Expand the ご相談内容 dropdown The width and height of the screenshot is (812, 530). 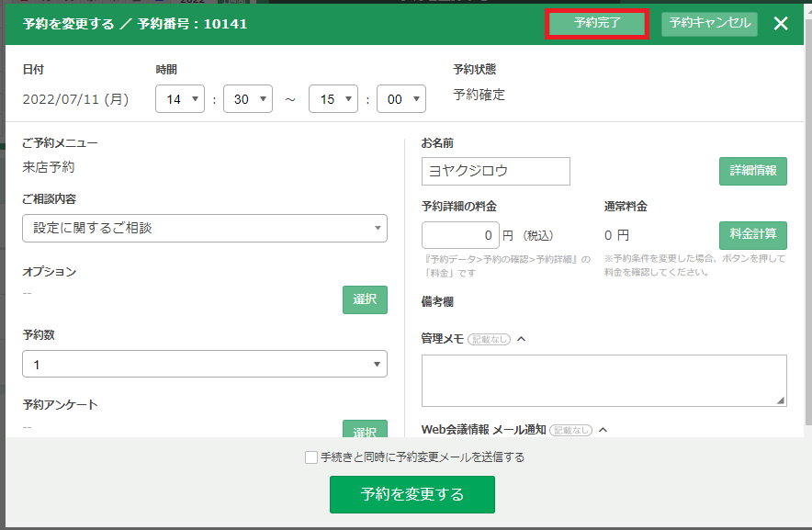[x=204, y=228]
